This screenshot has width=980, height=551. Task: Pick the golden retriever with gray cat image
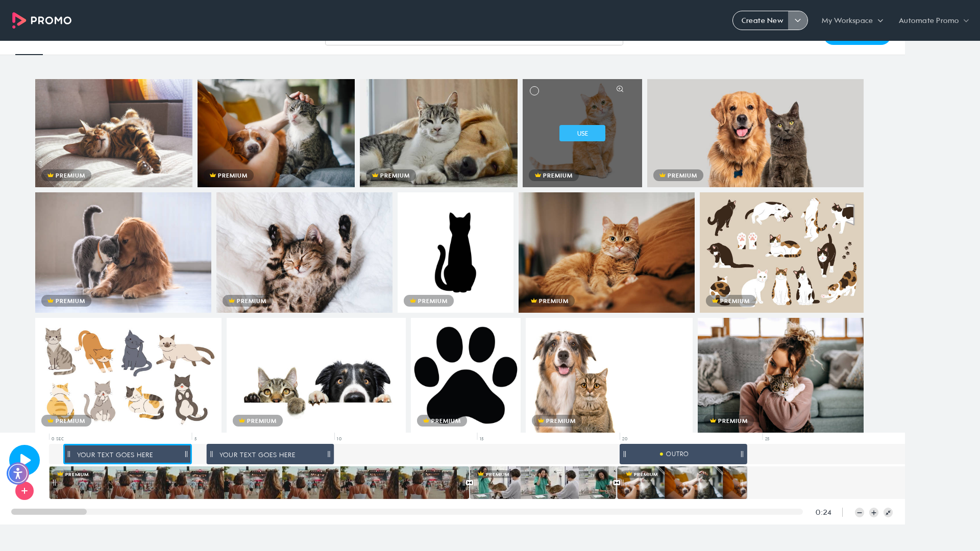click(x=755, y=133)
